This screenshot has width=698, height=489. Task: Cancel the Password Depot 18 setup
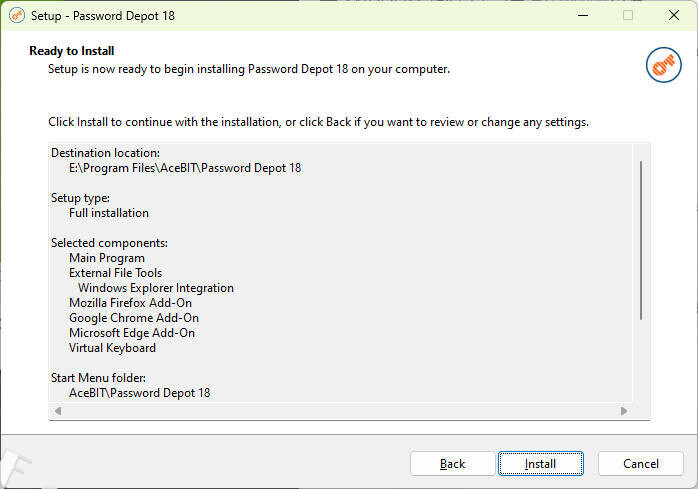pyautogui.click(x=640, y=464)
